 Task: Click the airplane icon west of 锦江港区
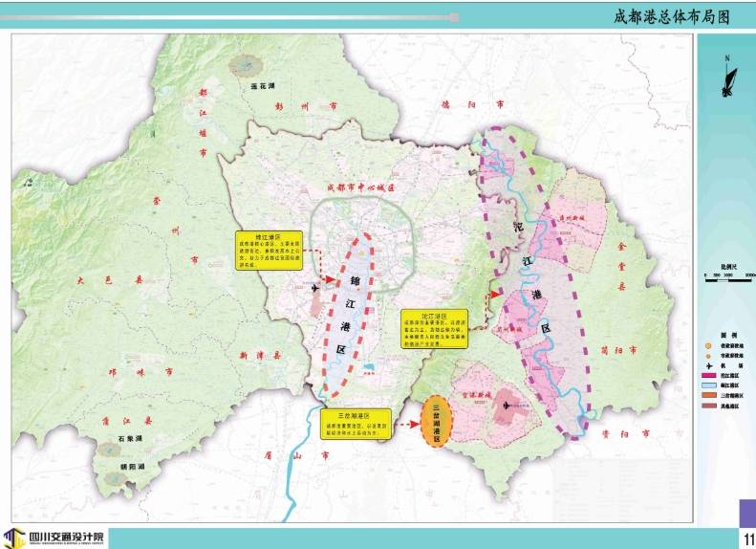[x=316, y=287]
